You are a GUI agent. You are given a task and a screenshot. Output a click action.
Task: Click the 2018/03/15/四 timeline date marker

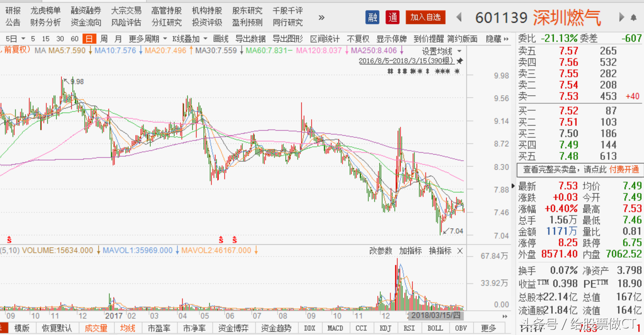pos(436,315)
